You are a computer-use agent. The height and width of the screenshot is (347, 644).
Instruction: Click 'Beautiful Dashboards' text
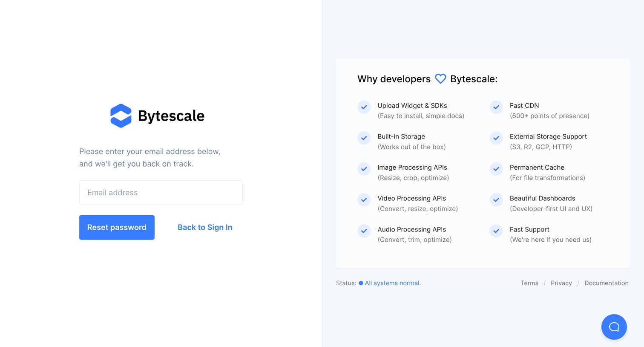(542, 198)
